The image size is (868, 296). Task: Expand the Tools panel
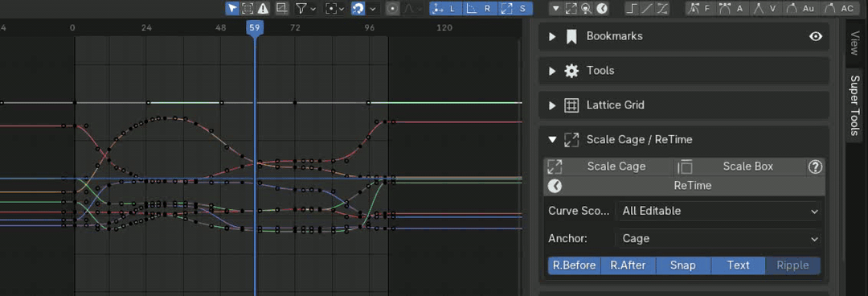tap(552, 71)
